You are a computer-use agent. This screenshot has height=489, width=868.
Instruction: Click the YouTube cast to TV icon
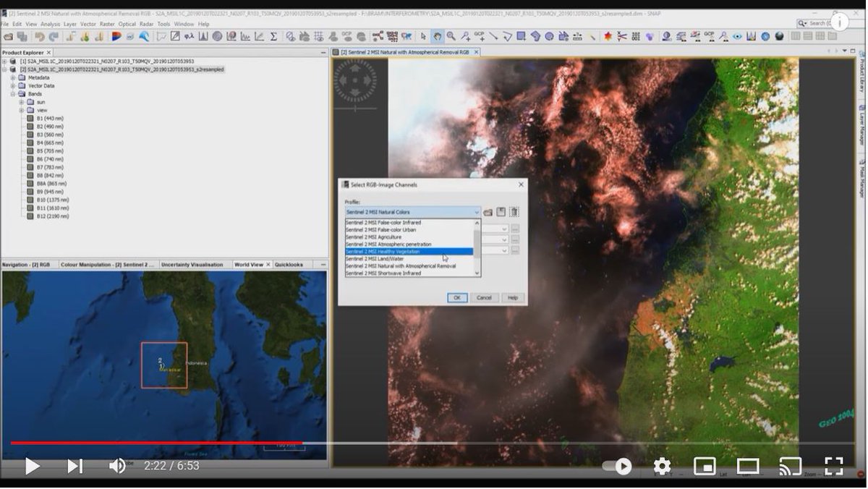pos(790,467)
